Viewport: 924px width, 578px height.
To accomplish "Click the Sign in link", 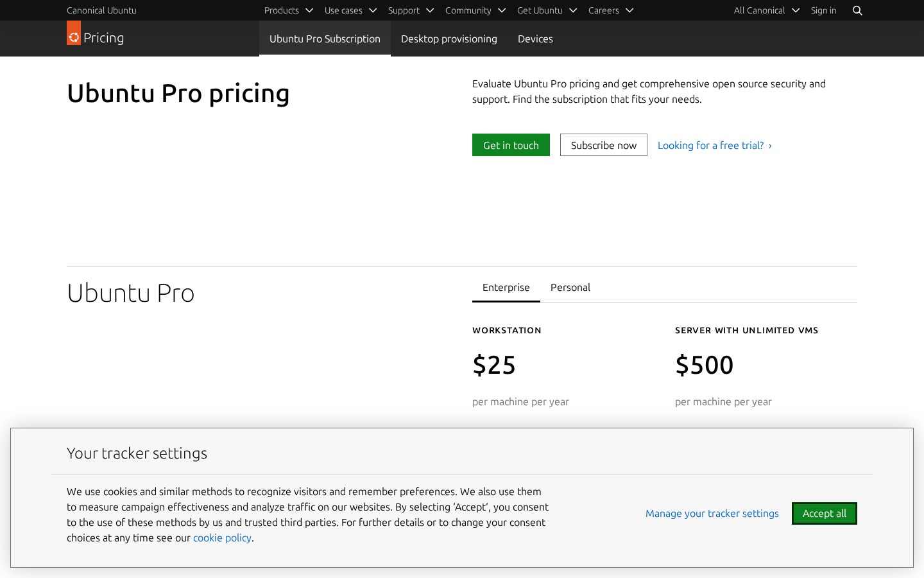I will [x=823, y=10].
